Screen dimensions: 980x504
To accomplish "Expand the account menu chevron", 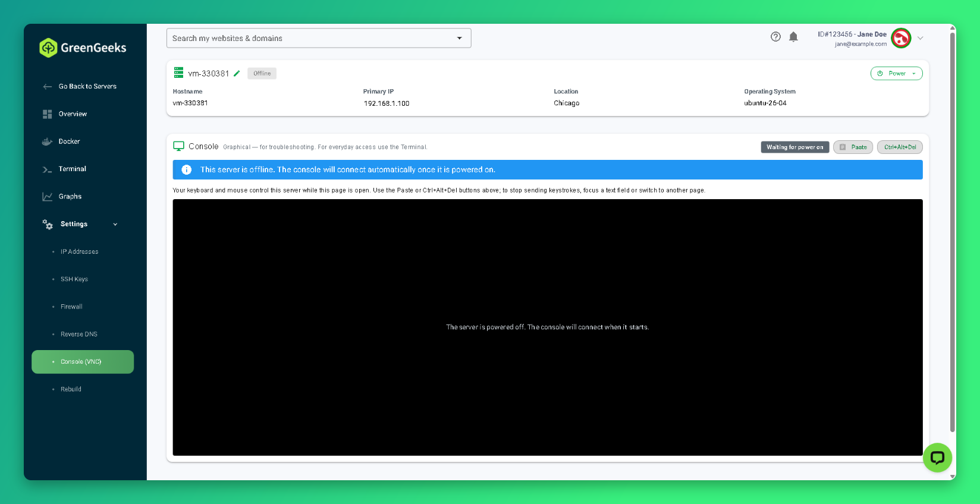I will [x=920, y=38].
